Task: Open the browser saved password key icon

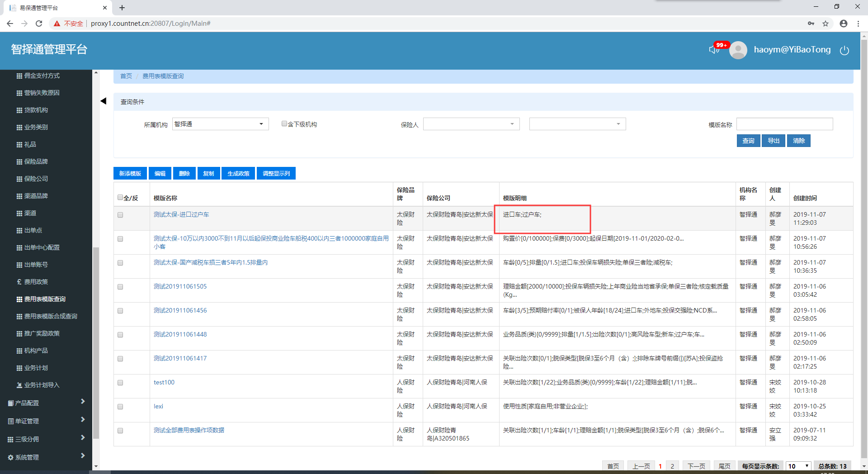Action: click(811, 24)
